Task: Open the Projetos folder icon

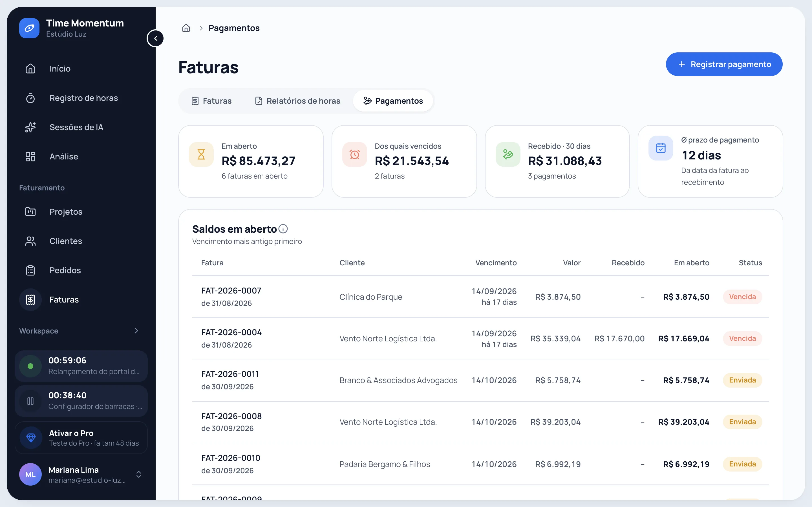Action: (x=30, y=212)
